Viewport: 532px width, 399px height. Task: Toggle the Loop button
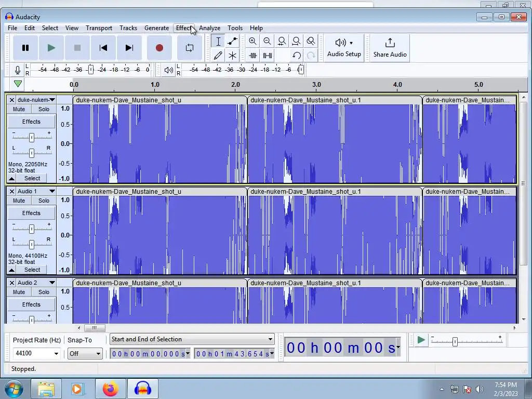click(190, 48)
